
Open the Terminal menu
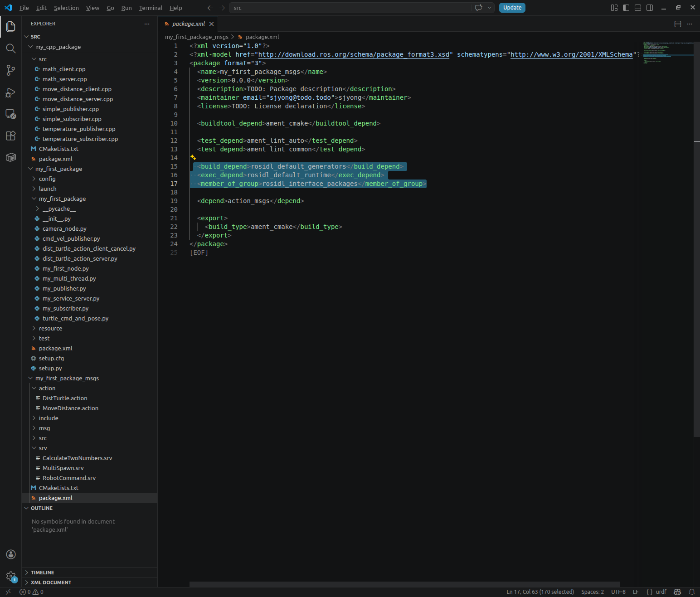coord(151,8)
